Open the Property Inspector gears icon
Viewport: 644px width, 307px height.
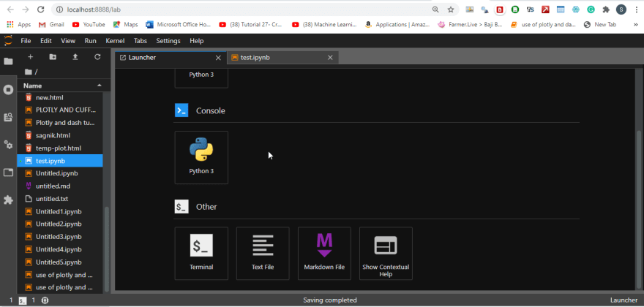coord(8,145)
